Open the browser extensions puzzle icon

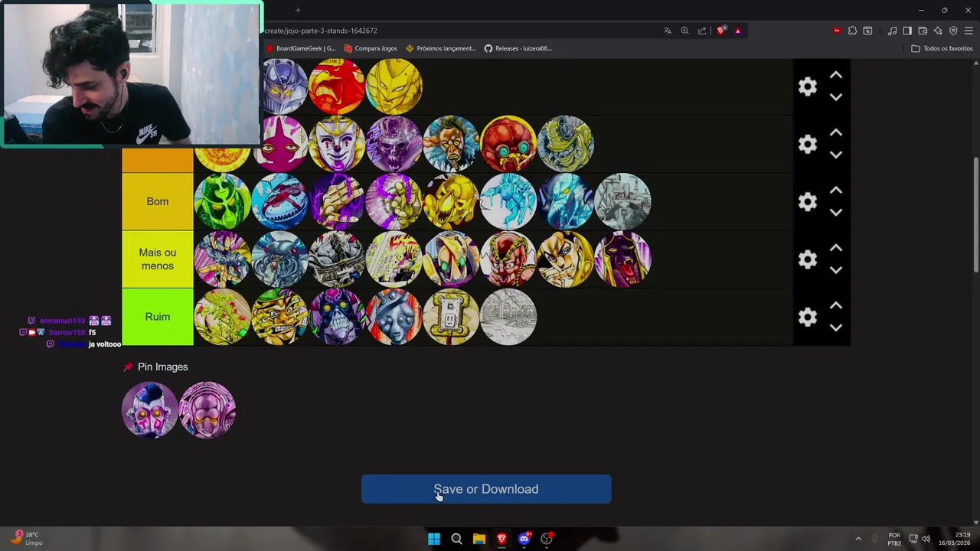click(852, 31)
